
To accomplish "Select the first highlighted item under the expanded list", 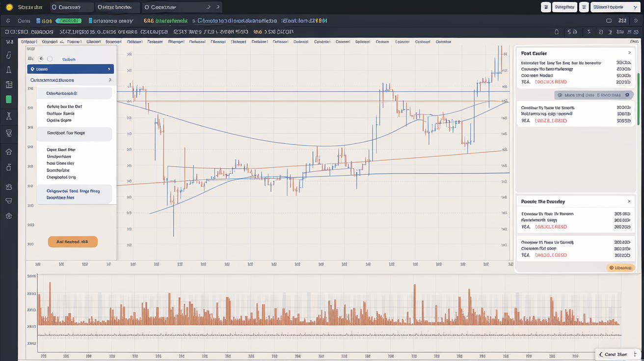I will (x=75, y=93).
